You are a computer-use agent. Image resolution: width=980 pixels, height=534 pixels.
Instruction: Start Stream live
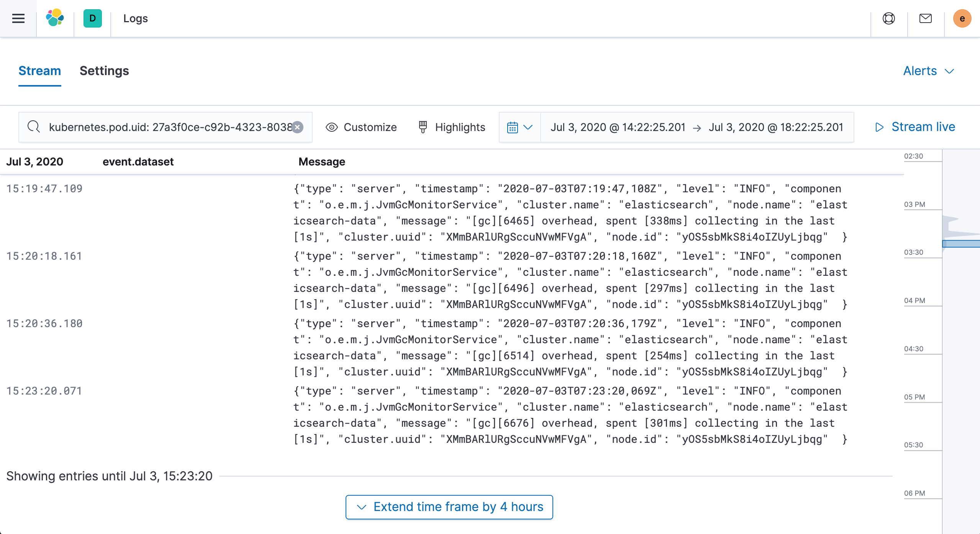point(916,127)
